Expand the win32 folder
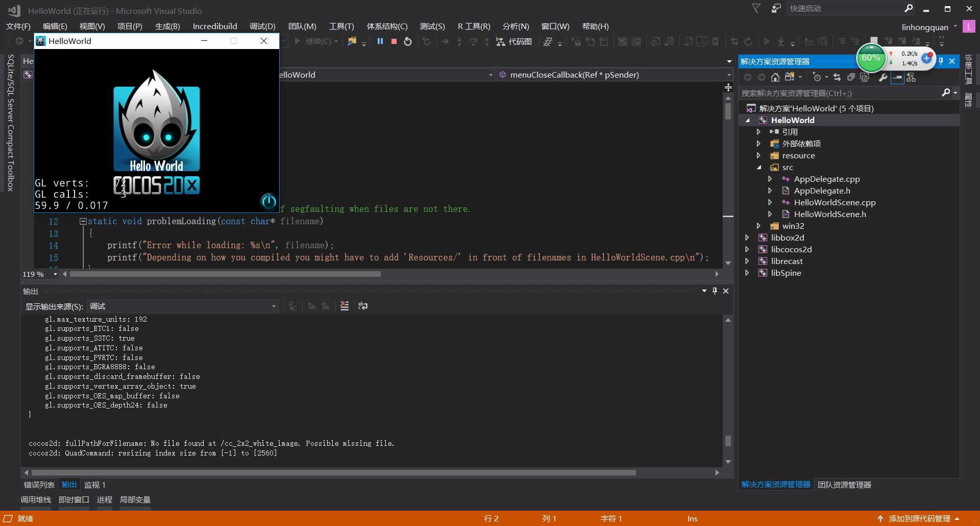 [x=759, y=226]
